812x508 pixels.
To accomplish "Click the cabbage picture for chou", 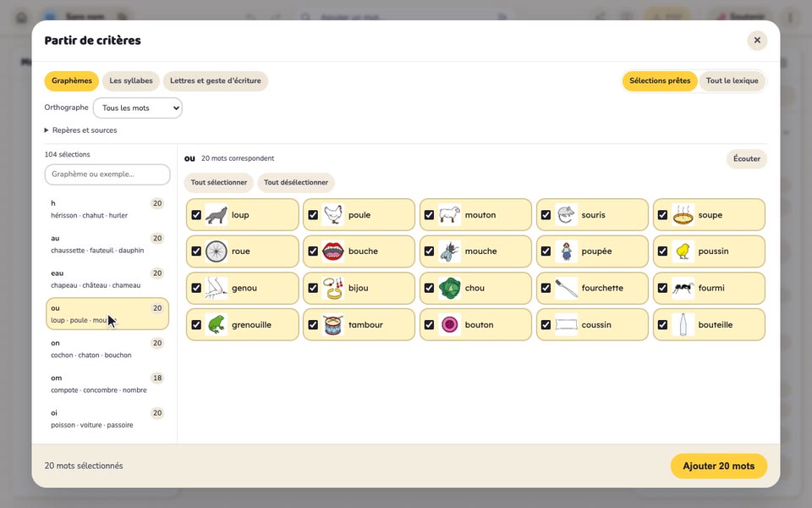I will pyautogui.click(x=449, y=288).
